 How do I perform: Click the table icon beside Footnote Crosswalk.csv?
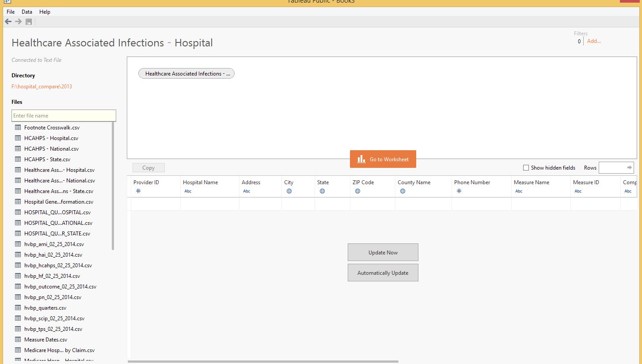[18, 127]
